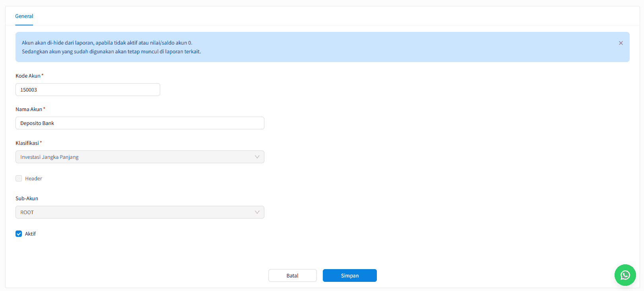The image size is (644, 291).
Task: Click the Aktif checkbox label text
Action: click(30, 234)
